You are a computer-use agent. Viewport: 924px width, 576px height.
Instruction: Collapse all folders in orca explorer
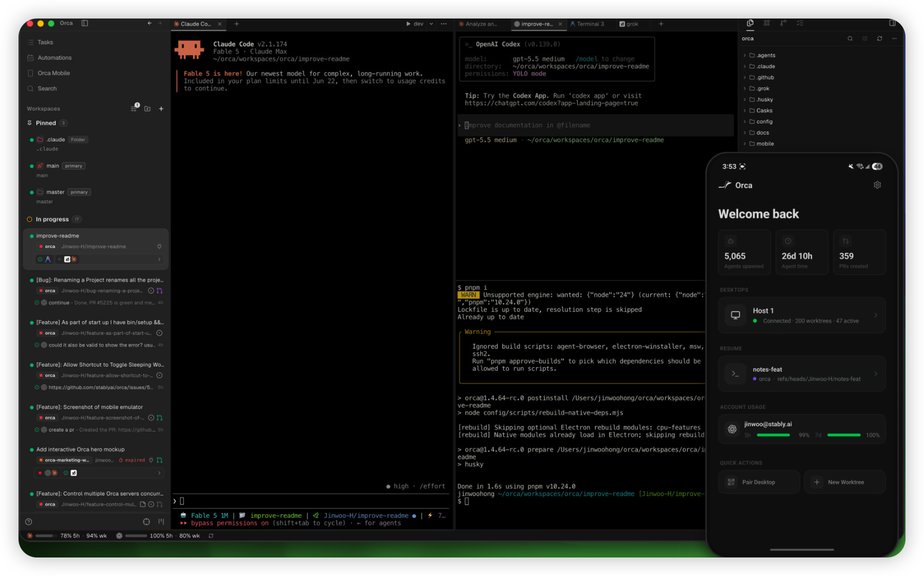tap(865, 39)
